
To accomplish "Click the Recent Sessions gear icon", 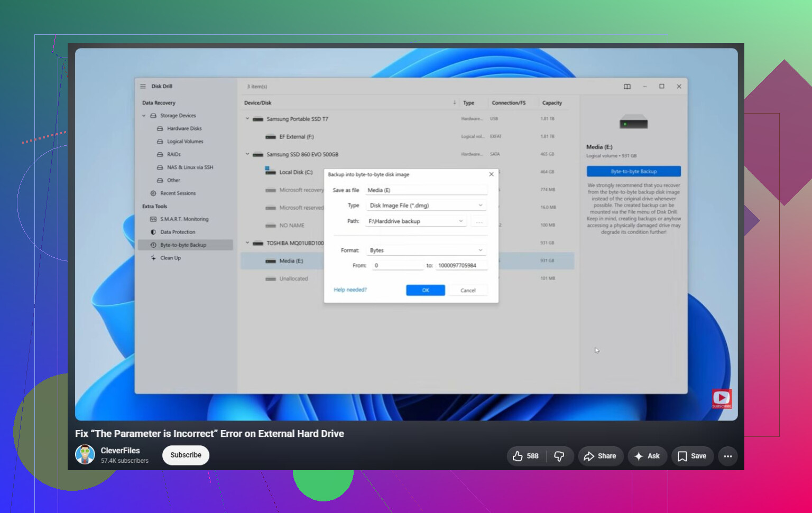I will (153, 193).
